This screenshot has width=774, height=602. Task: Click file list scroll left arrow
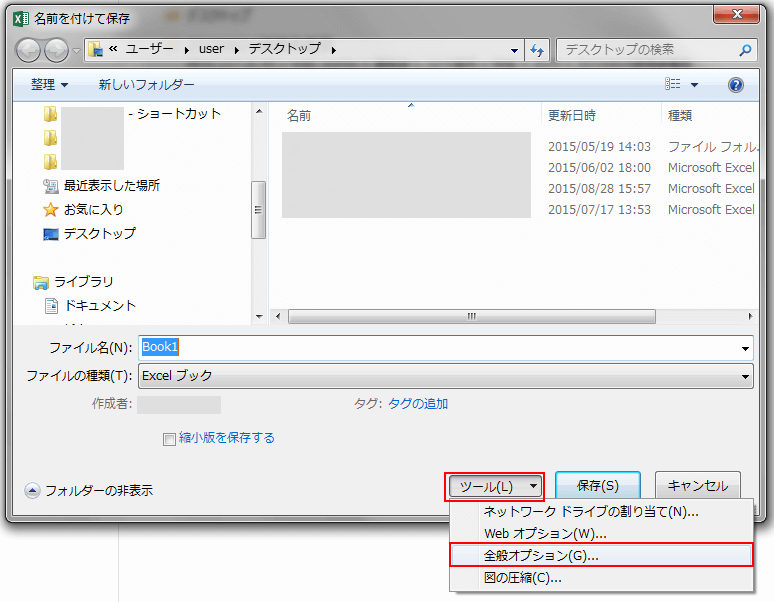pyautogui.click(x=278, y=316)
